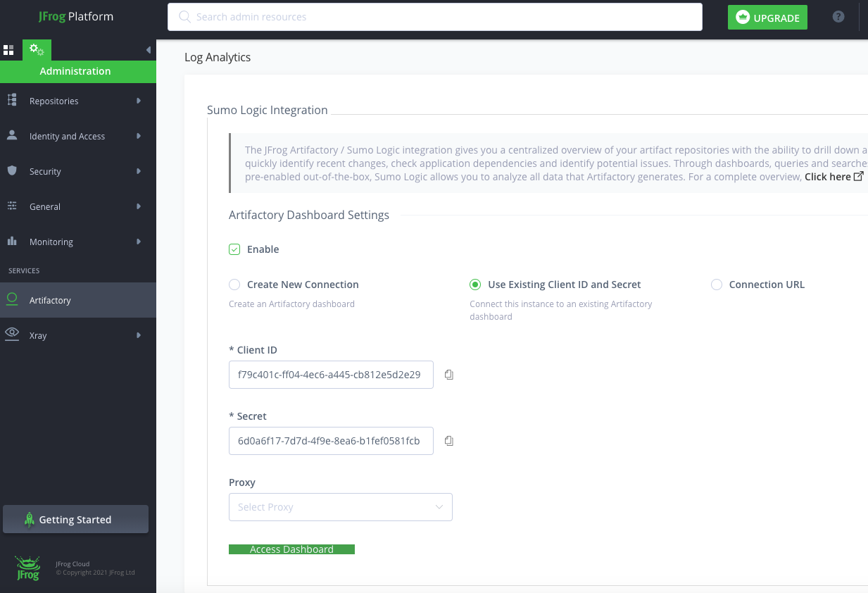Click the JFrog logo at bottom left
Image resolution: width=868 pixels, height=593 pixels.
point(27,566)
